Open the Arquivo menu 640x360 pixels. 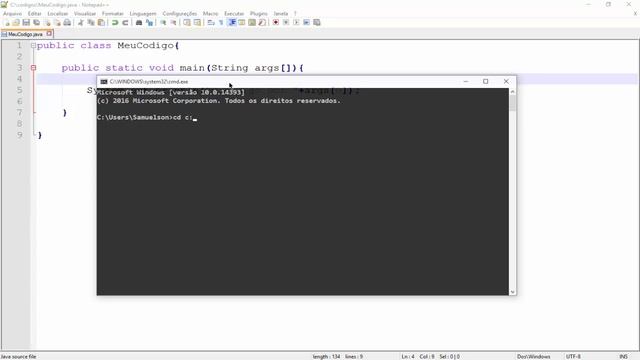(x=12, y=13)
